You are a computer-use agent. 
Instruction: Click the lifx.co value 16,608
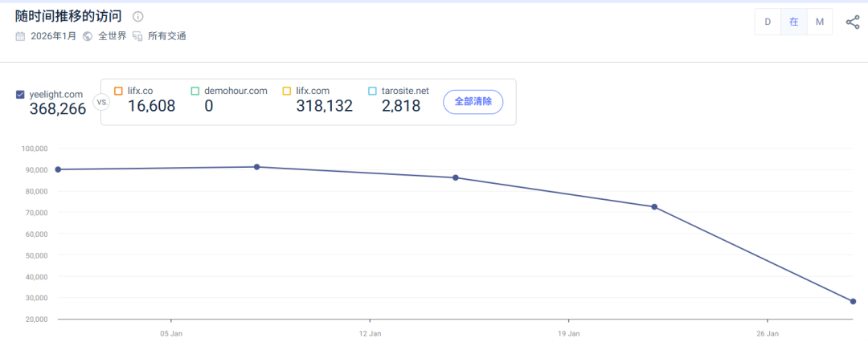click(x=152, y=106)
